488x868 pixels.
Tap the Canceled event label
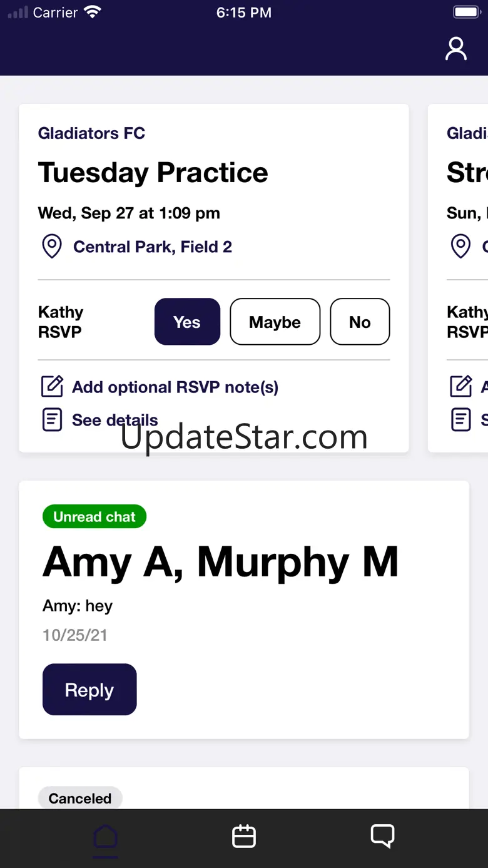(x=80, y=799)
